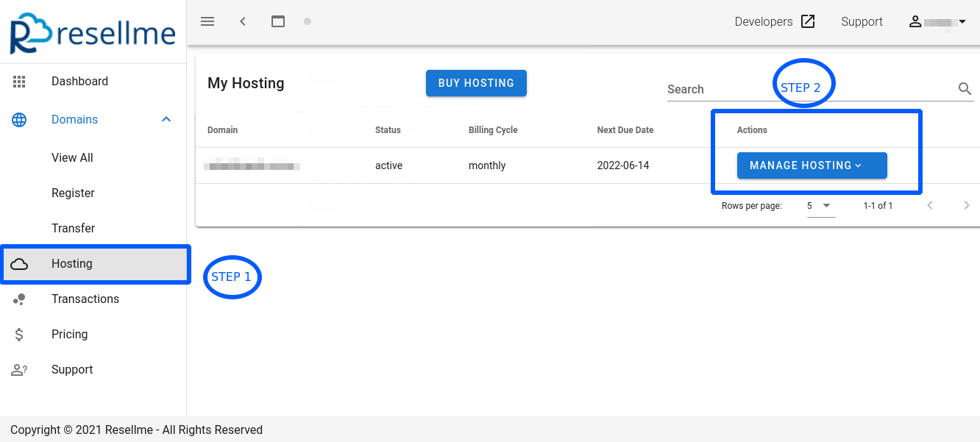Open the rows per page selector
Screen dimensions: 980x442
click(x=820, y=206)
